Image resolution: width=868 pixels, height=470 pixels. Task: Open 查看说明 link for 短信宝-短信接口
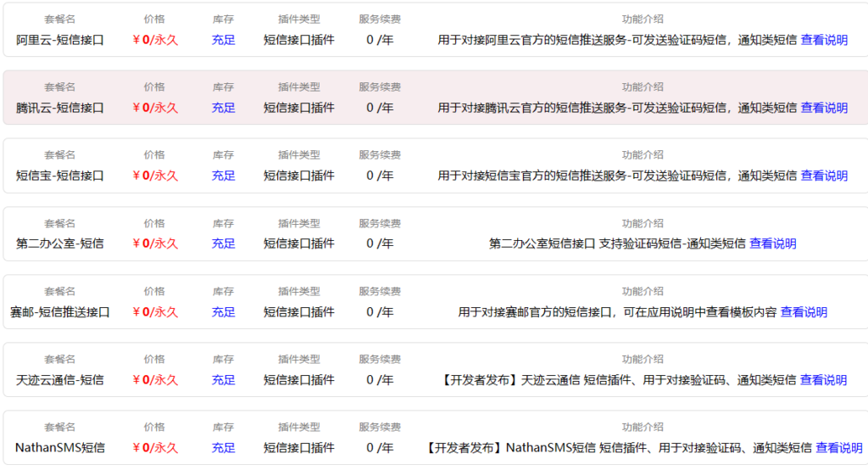(x=824, y=176)
